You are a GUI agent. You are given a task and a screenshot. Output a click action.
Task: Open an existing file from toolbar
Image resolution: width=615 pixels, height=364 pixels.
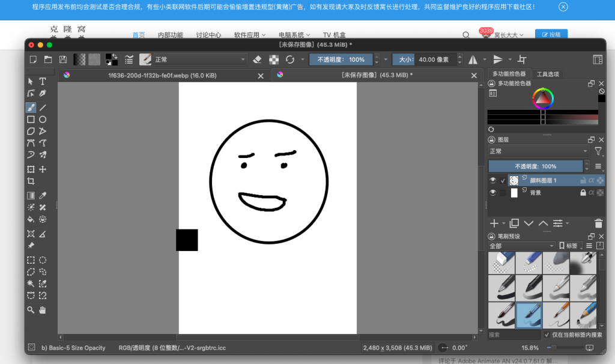(48, 59)
